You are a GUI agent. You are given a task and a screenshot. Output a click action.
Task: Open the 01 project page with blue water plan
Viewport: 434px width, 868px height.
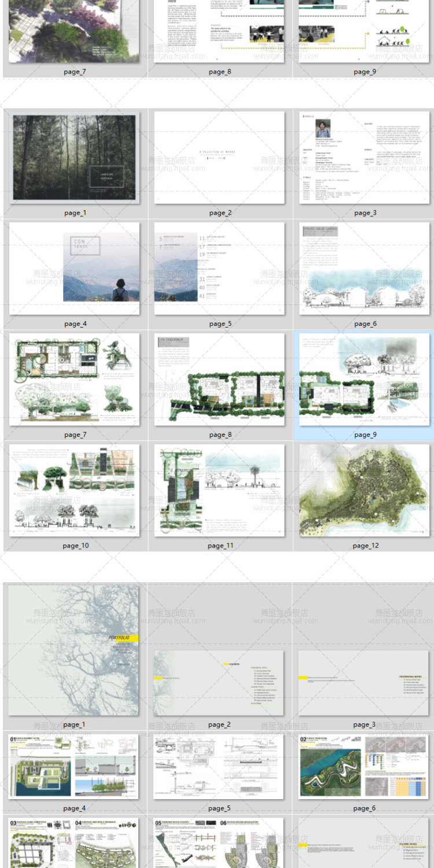coord(73,767)
